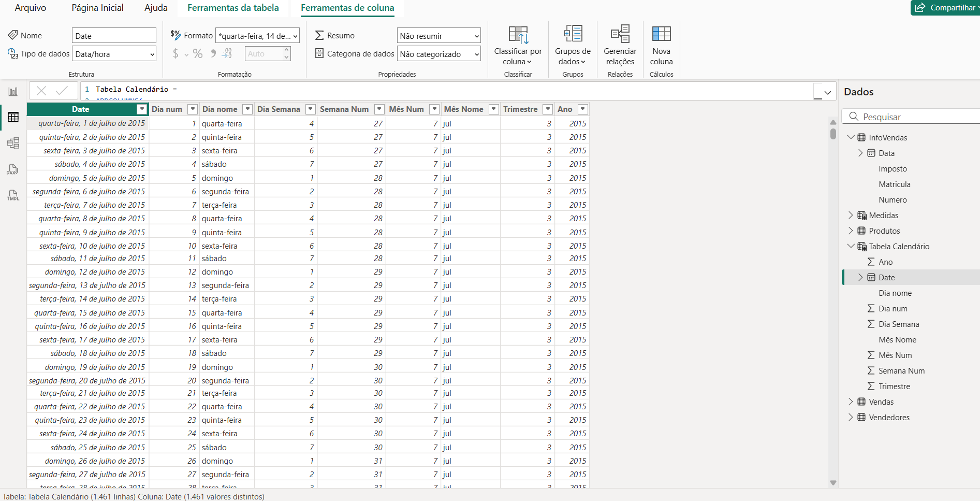Open TMDL view icon in the sidebar
980x501 pixels.
(13, 195)
